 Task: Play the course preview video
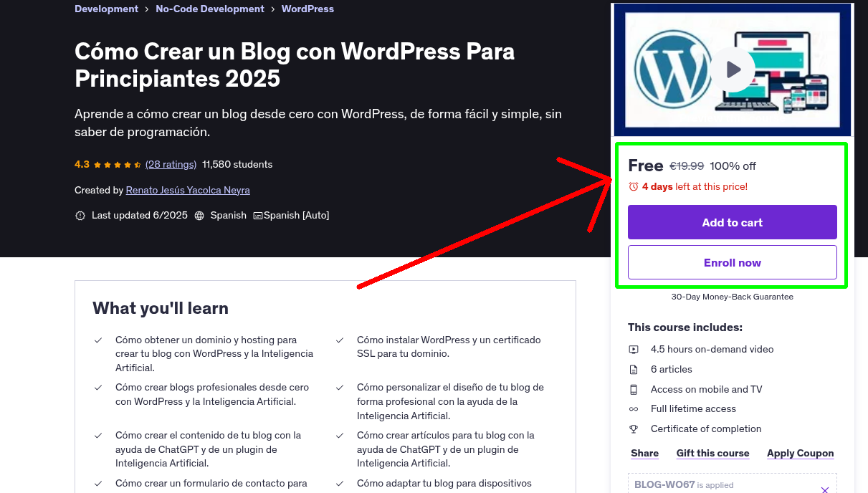(x=733, y=70)
